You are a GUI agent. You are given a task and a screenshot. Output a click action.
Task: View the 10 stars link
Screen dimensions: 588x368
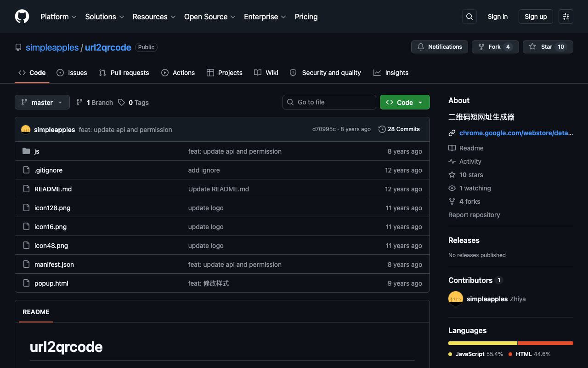point(466,175)
